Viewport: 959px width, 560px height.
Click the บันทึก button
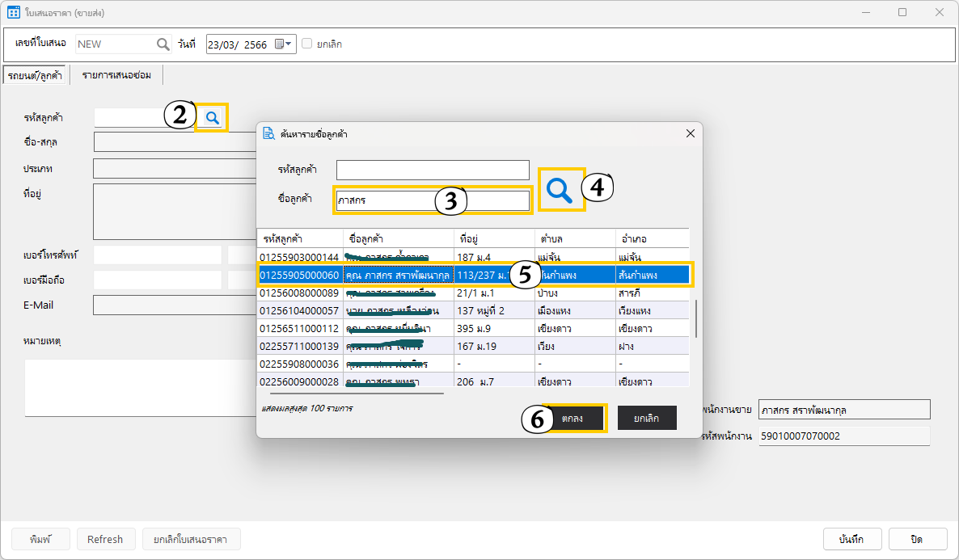(851, 539)
